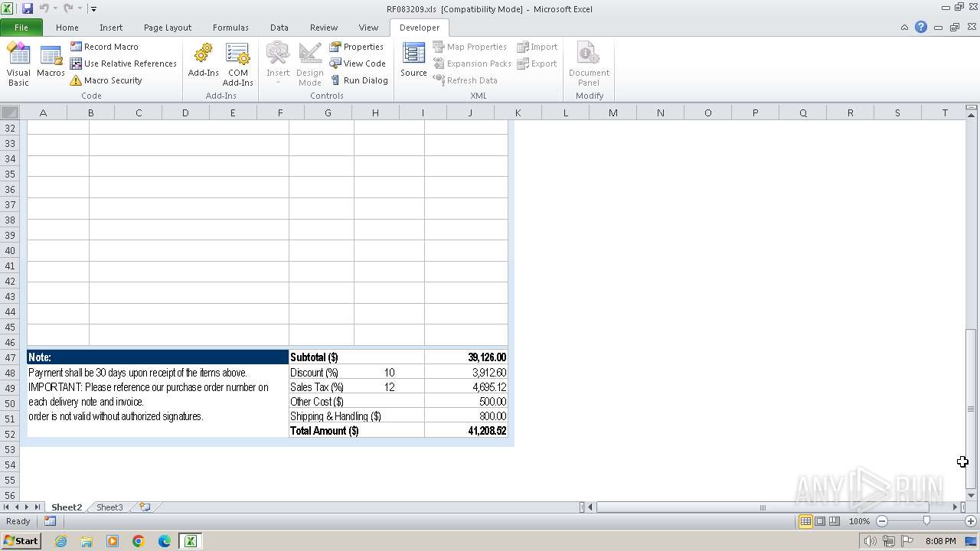
Task: Expand the Undo history dropdown
Action: [55, 9]
